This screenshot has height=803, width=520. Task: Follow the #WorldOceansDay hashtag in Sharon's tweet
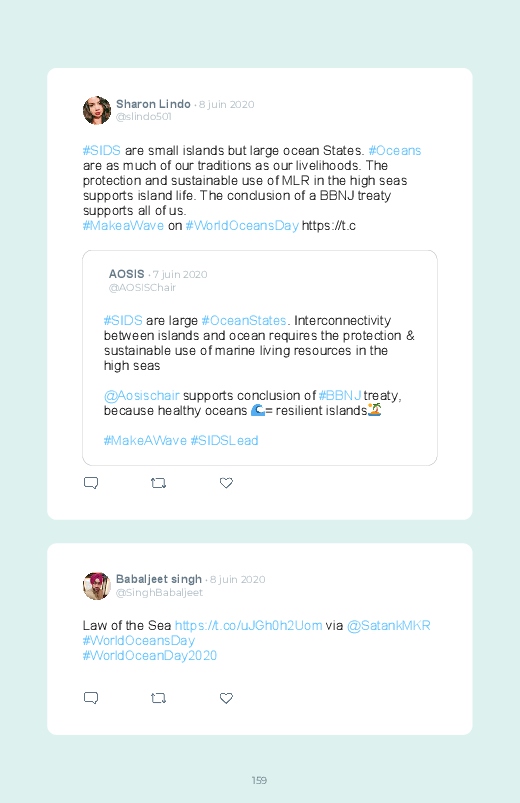click(242, 226)
